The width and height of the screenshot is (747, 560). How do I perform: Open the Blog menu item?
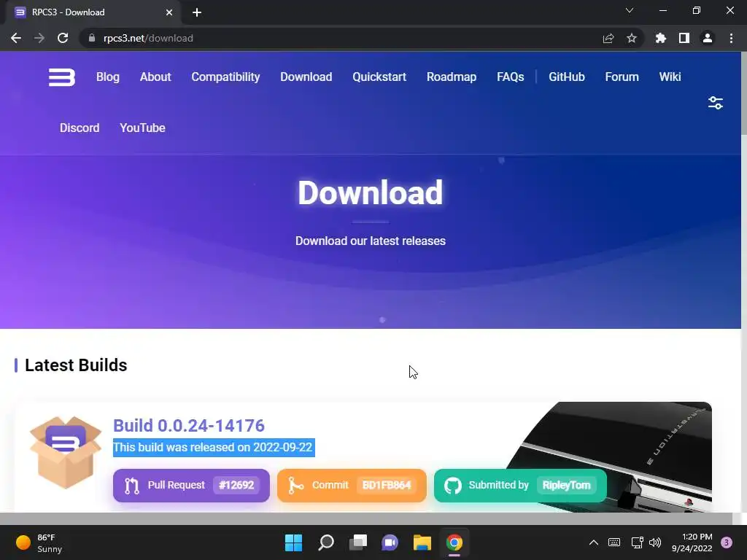click(x=108, y=77)
